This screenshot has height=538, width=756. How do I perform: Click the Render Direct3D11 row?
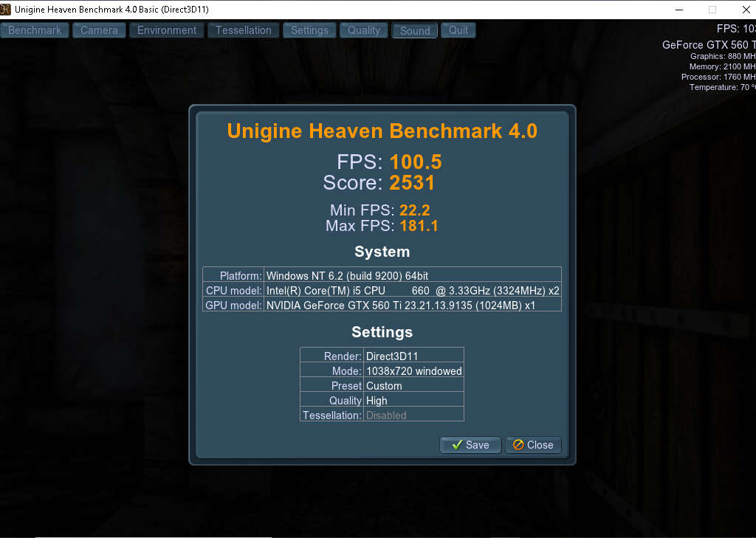click(x=382, y=355)
